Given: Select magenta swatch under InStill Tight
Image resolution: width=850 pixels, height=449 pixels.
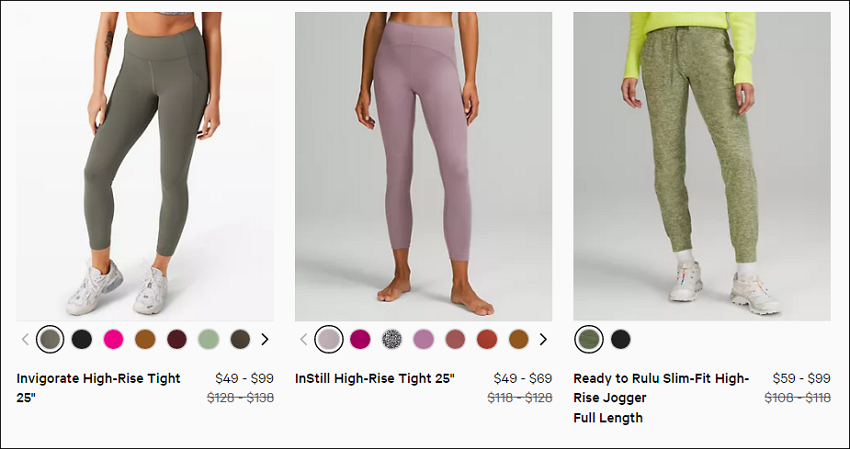Looking at the screenshot, I should pyautogui.click(x=360, y=339).
